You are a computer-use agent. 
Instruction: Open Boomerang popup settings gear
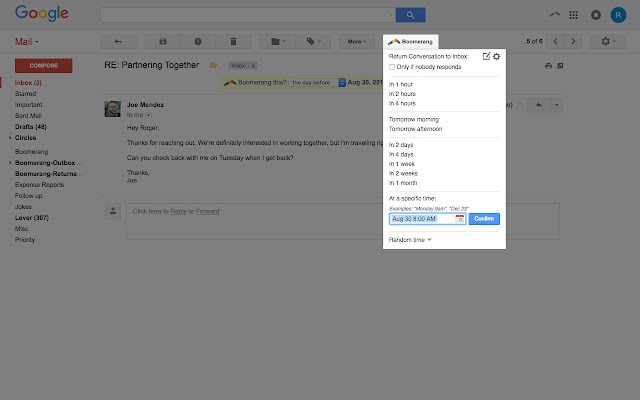pyautogui.click(x=496, y=56)
